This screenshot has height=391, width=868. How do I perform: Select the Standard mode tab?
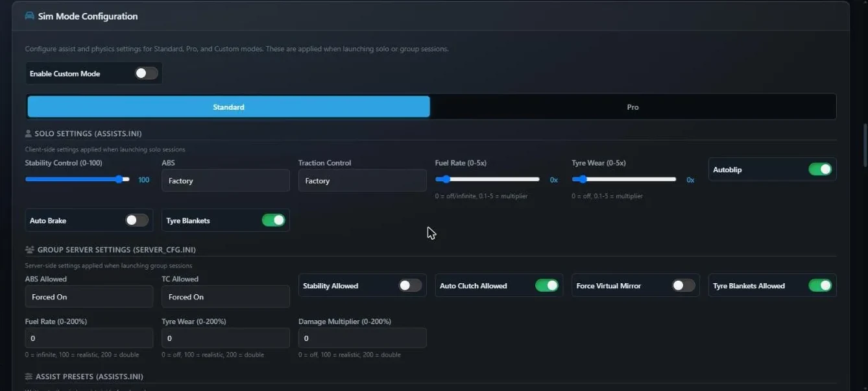click(228, 107)
